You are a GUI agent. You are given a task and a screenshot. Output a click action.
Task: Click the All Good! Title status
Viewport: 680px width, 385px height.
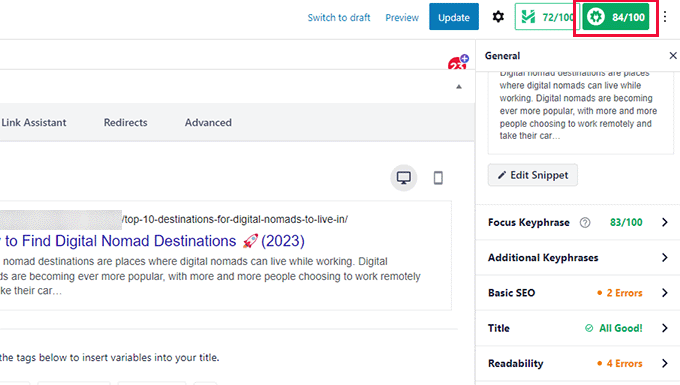pos(613,328)
